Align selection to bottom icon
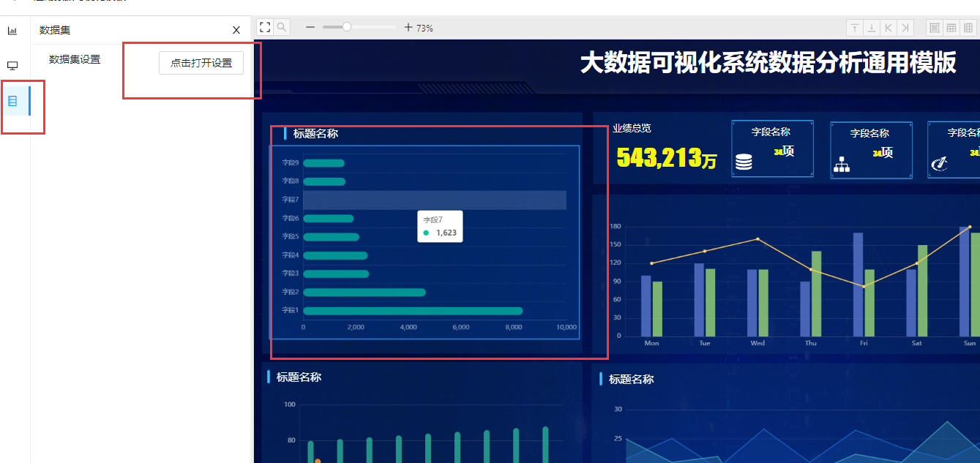The height and width of the screenshot is (463, 980). [872, 28]
